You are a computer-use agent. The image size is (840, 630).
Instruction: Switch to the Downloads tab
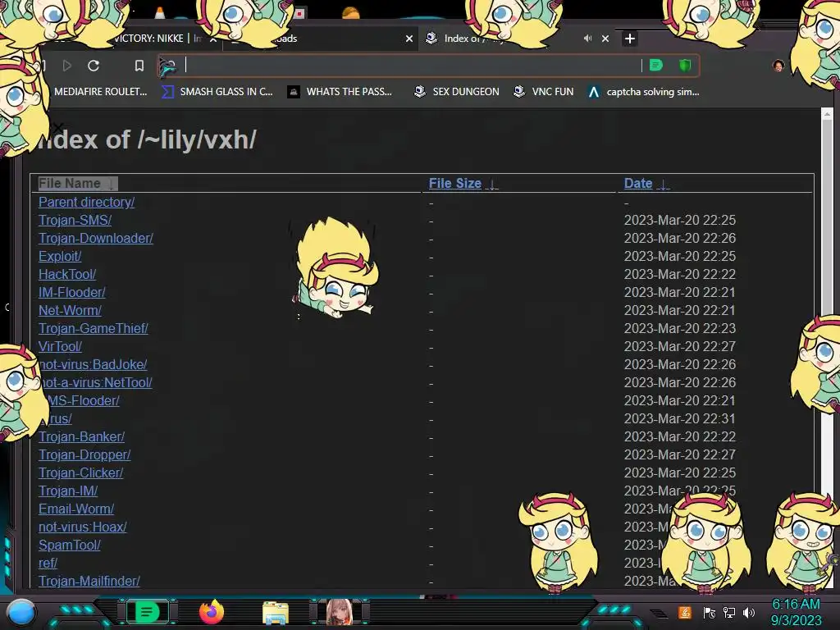tap(322, 39)
